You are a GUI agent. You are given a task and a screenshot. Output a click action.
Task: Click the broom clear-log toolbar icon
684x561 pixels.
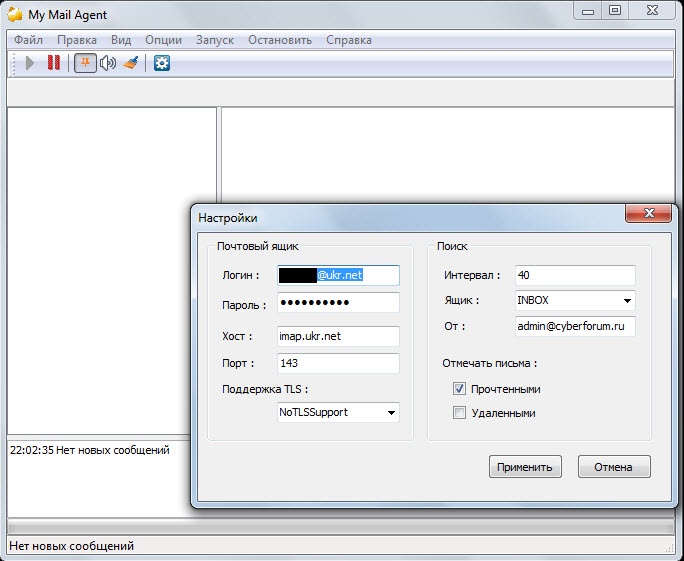tap(131, 63)
